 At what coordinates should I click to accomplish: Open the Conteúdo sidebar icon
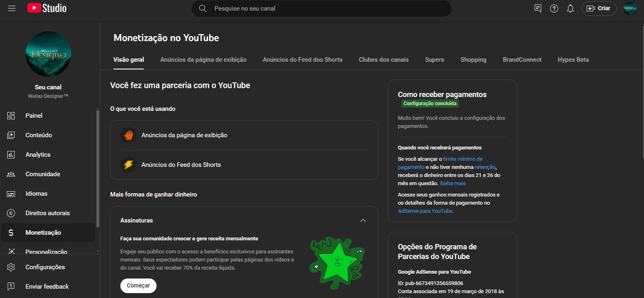[x=11, y=135]
